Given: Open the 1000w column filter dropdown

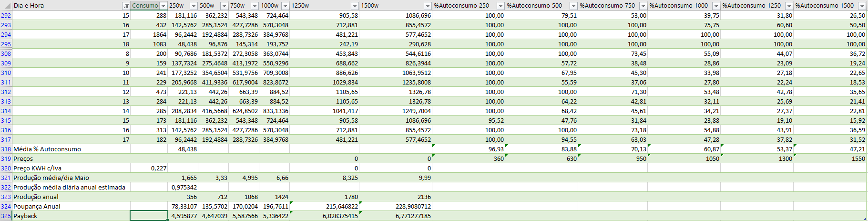Looking at the screenshot, I should [285, 6].
